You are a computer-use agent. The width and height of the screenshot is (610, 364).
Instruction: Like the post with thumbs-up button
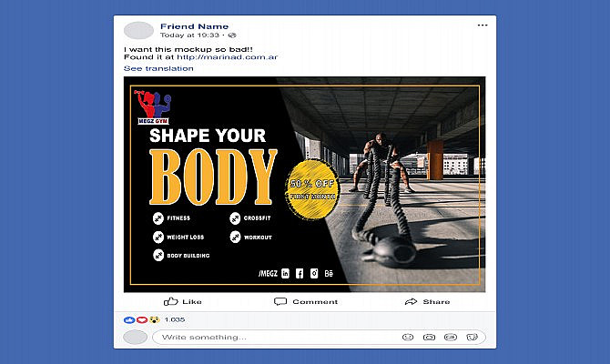pyautogui.click(x=182, y=301)
